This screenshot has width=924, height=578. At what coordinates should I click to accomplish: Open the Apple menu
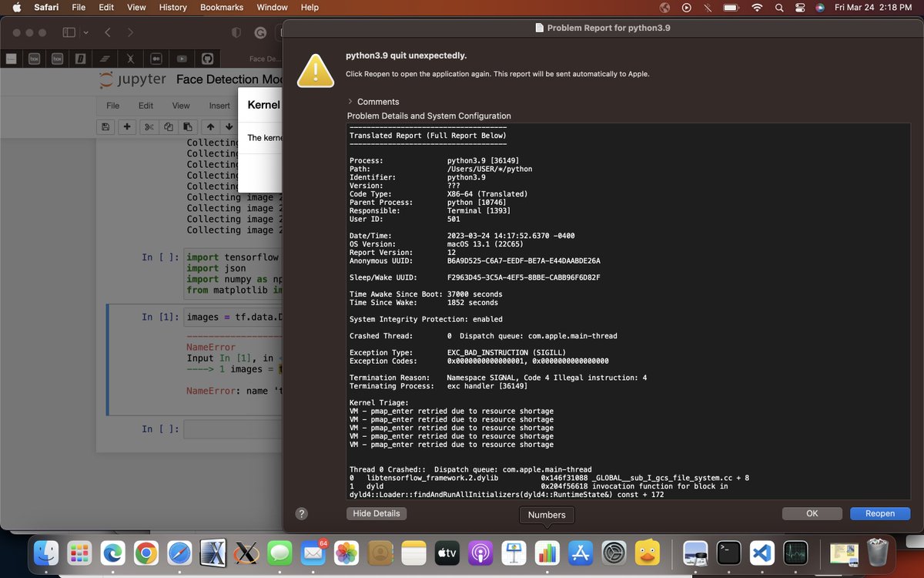(x=16, y=7)
